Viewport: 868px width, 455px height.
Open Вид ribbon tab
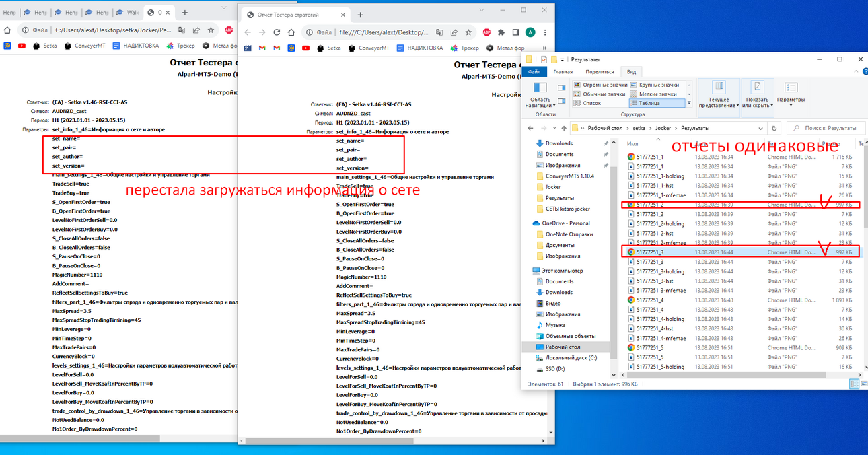point(631,71)
